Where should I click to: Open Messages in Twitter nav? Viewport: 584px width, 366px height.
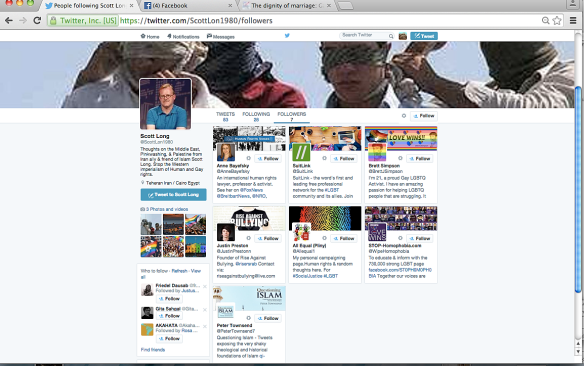tap(220, 36)
